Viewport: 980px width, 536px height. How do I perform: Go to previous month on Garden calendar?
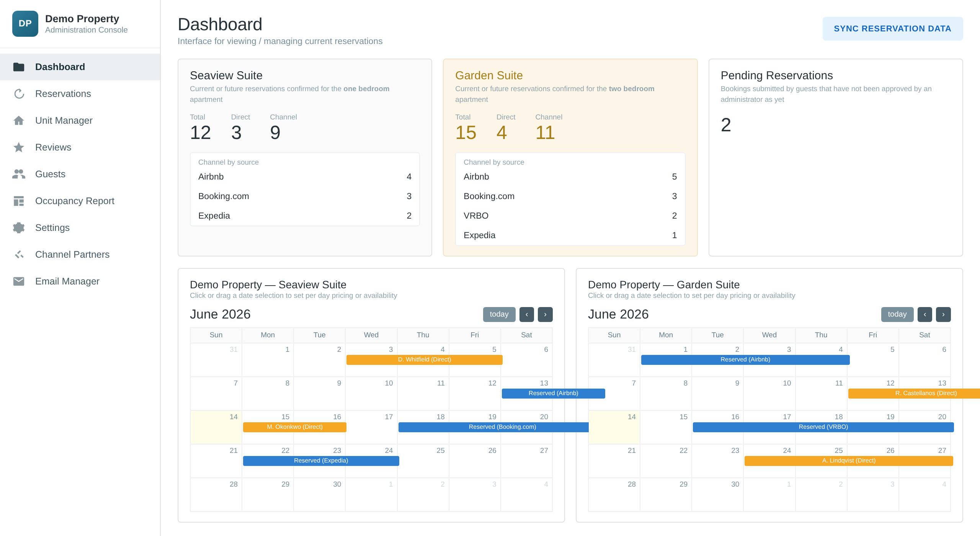tap(925, 314)
